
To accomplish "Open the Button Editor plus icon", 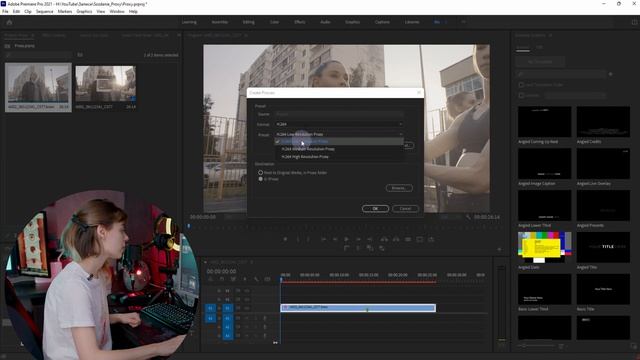I will click(x=499, y=249).
